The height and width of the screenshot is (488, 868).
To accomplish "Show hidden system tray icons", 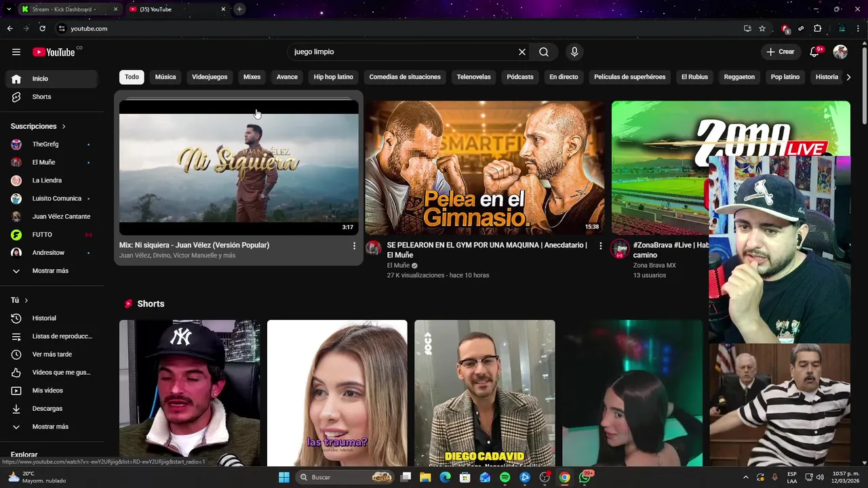I will (x=746, y=477).
